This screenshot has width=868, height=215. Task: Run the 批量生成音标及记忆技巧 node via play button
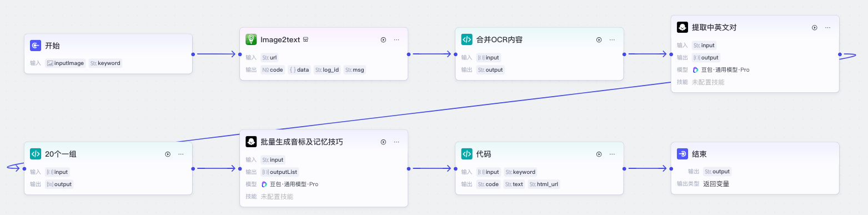(383, 142)
